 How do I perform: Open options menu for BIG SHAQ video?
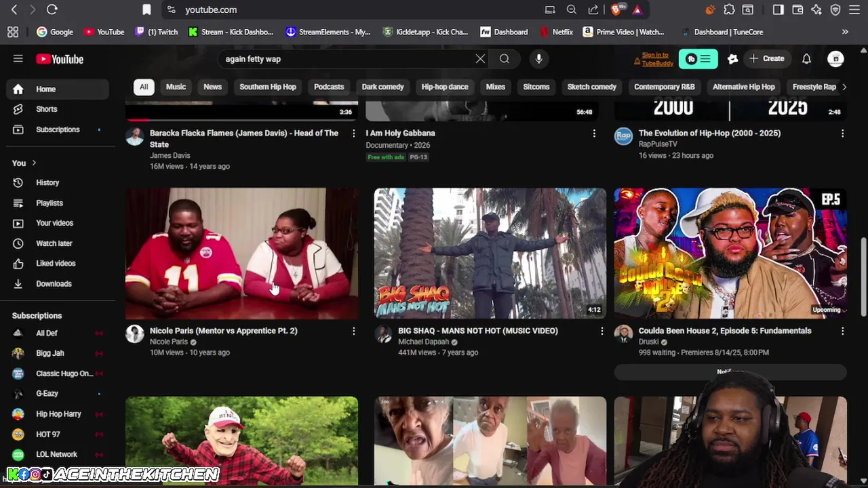[x=601, y=331]
